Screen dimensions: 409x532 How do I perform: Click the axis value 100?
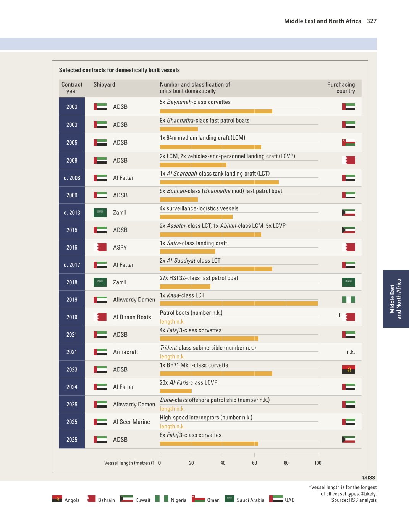click(x=318, y=463)
